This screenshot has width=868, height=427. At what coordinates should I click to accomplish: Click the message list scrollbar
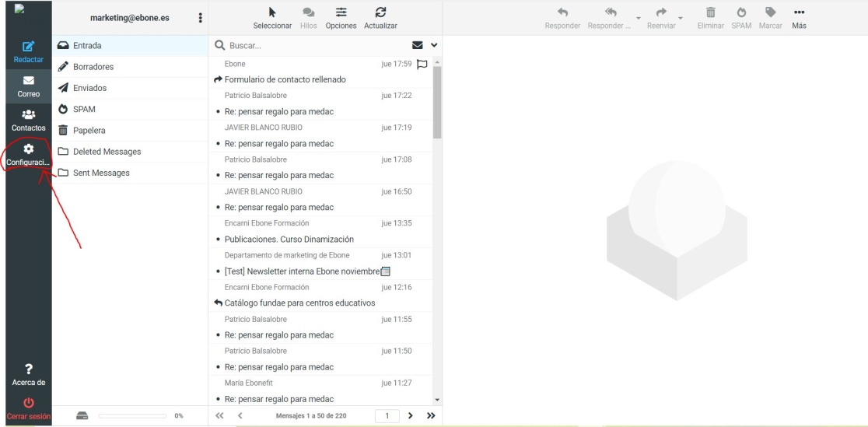436,101
